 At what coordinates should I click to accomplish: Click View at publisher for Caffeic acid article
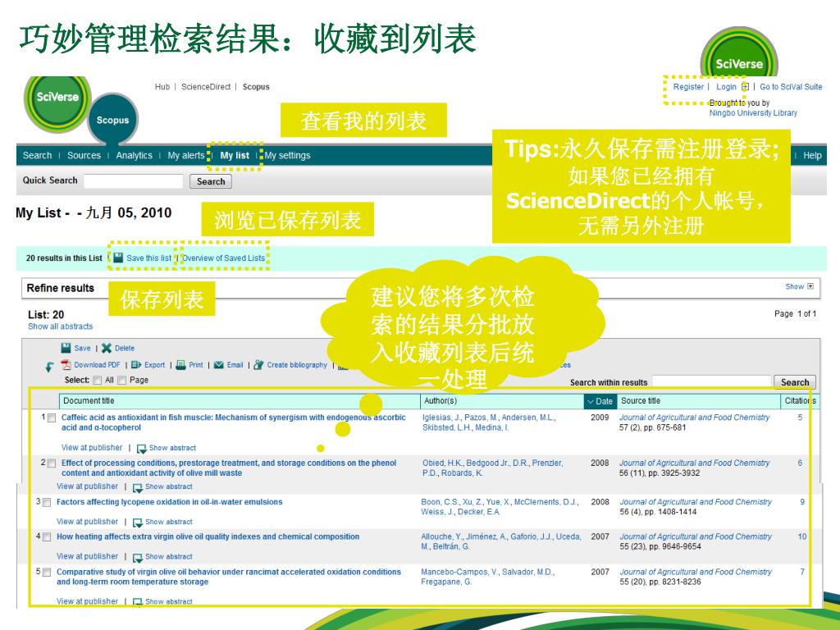point(92,448)
